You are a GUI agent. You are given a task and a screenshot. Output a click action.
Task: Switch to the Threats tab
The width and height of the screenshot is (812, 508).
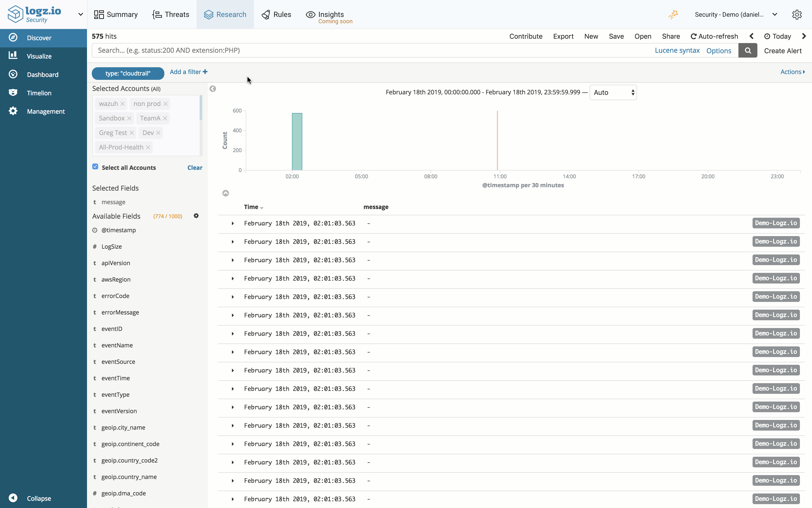(171, 15)
